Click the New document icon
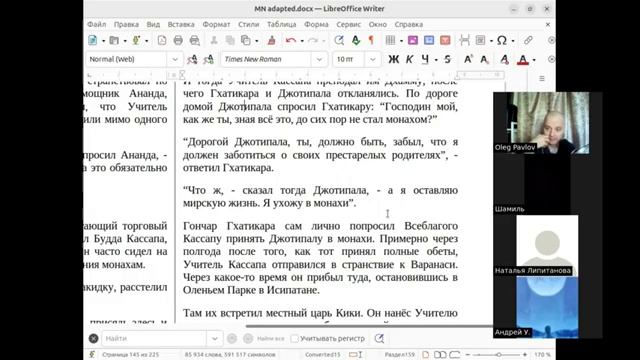Screen dimensions: 640x360 pos(93,40)
